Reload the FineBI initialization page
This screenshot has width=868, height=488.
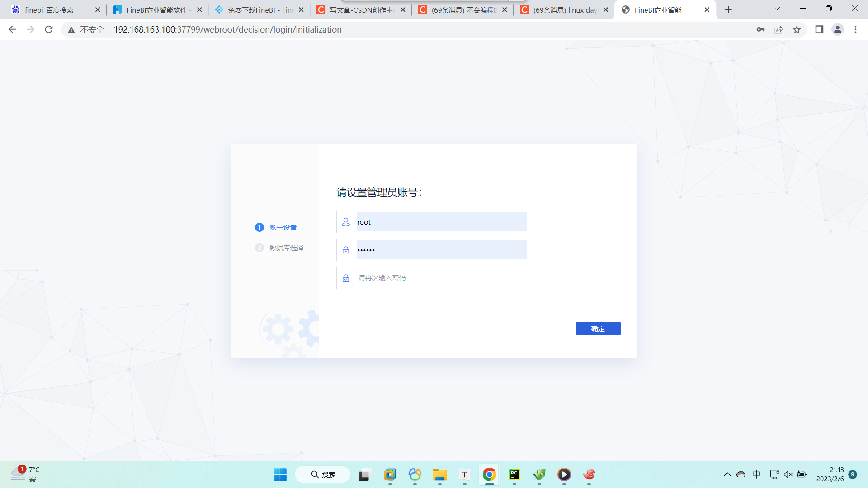coord(49,29)
